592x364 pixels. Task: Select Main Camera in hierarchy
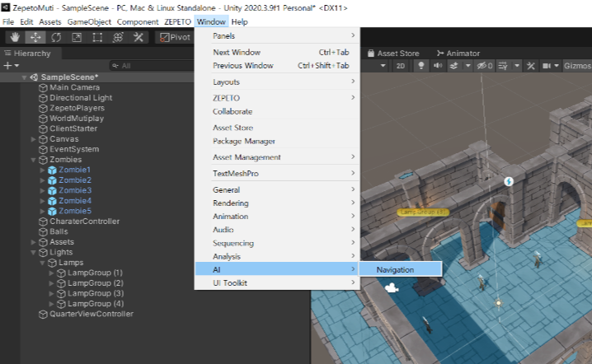[74, 87]
